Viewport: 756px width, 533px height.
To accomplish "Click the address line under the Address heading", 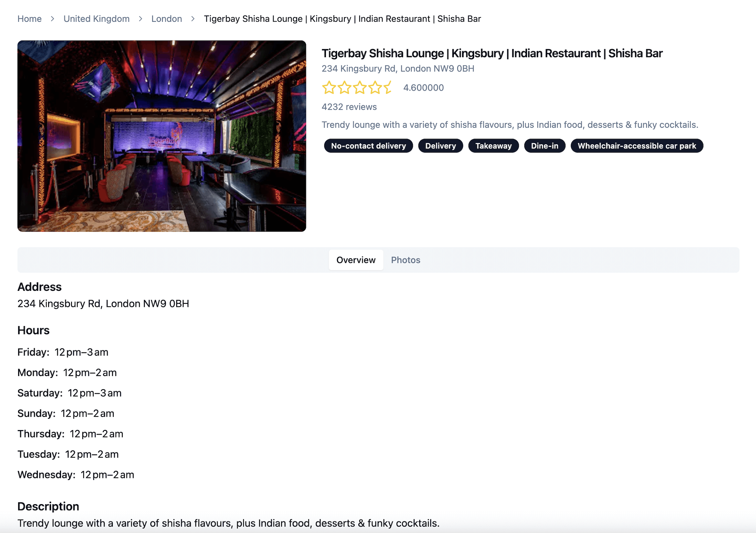I will point(103,304).
